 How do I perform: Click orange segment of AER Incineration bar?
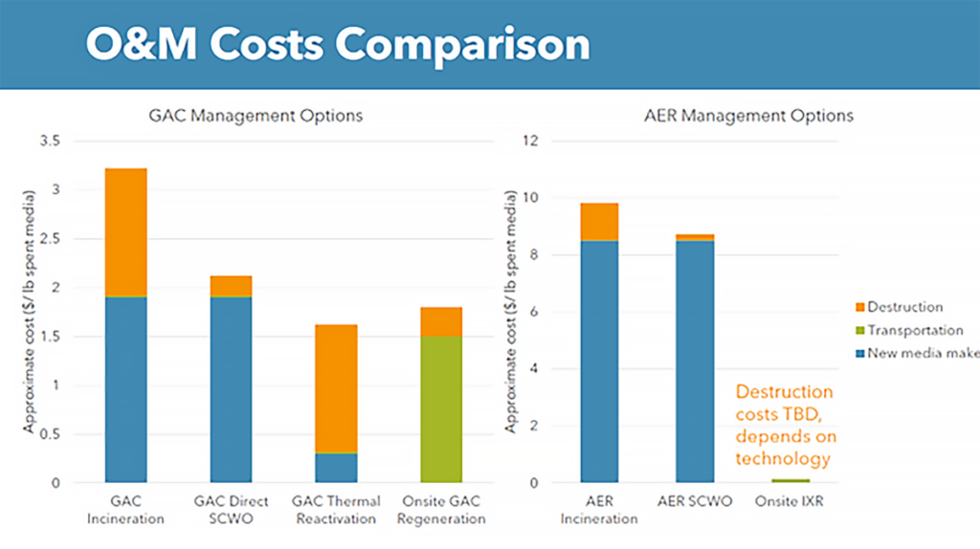tap(599, 221)
